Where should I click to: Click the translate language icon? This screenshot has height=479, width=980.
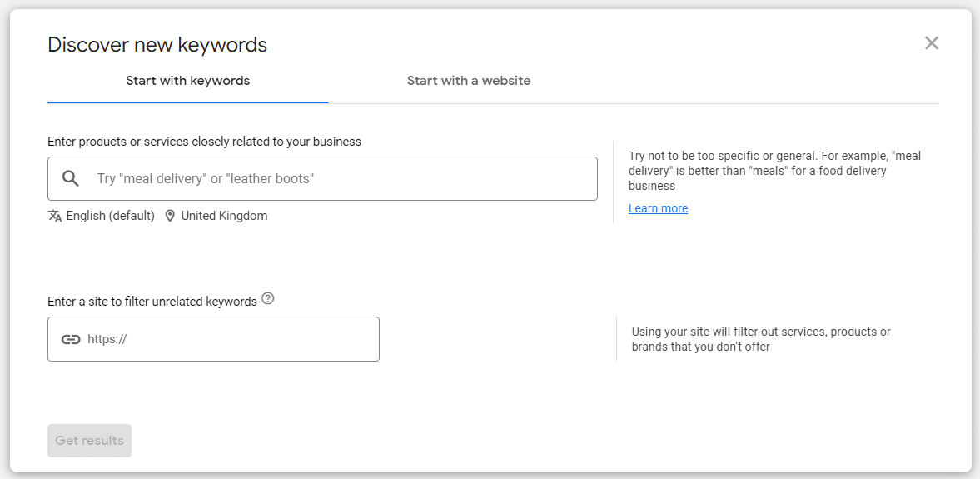pos(56,216)
